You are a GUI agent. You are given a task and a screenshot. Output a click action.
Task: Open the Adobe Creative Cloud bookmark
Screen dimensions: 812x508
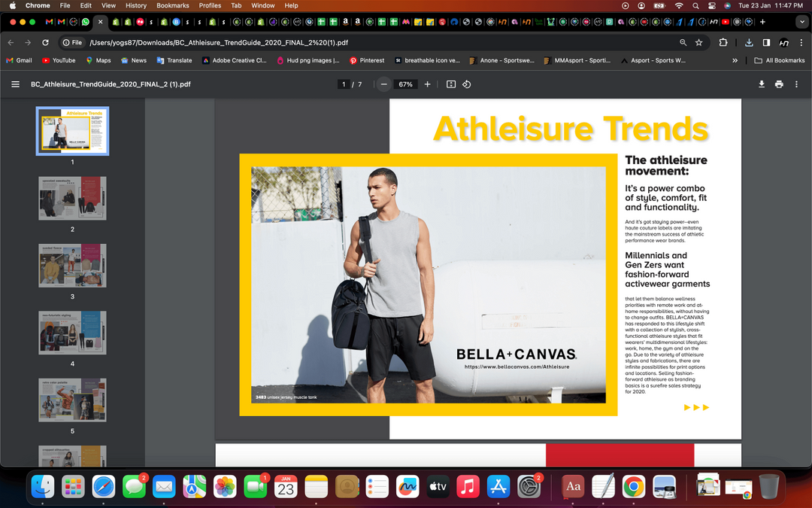click(x=235, y=60)
